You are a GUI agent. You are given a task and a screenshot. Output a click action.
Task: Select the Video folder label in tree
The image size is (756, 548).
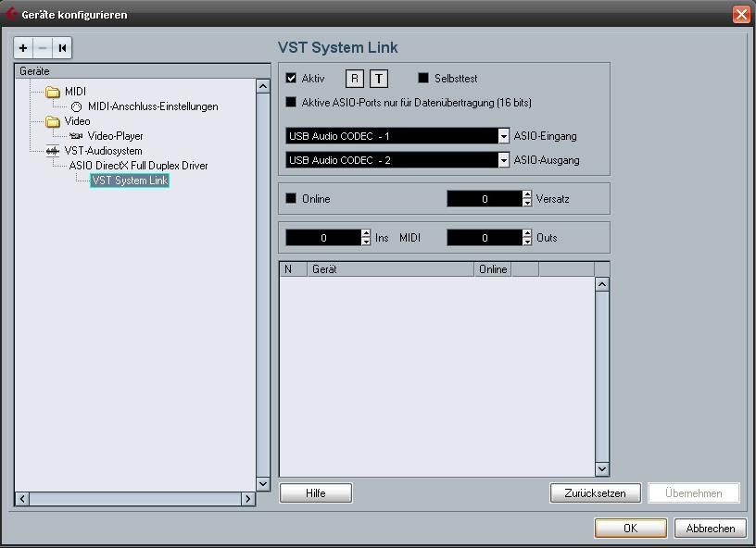coord(77,121)
